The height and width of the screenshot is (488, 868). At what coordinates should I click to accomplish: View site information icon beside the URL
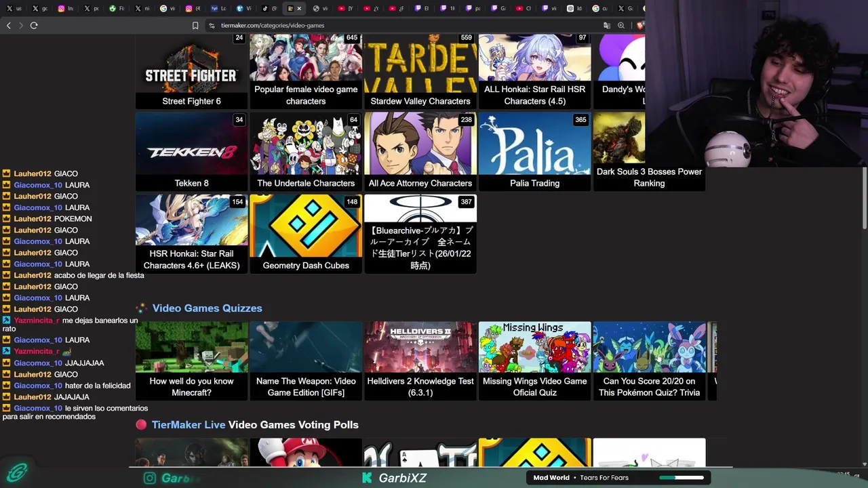[212, 26]
